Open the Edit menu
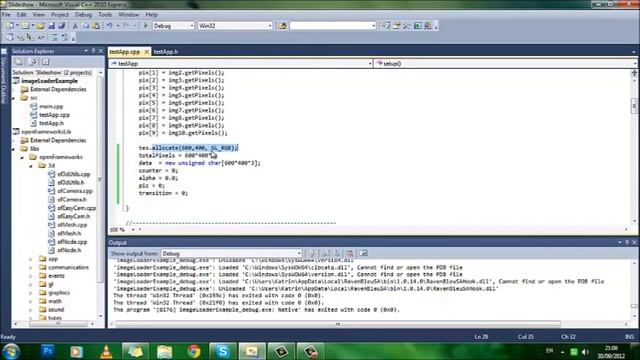 21,15
